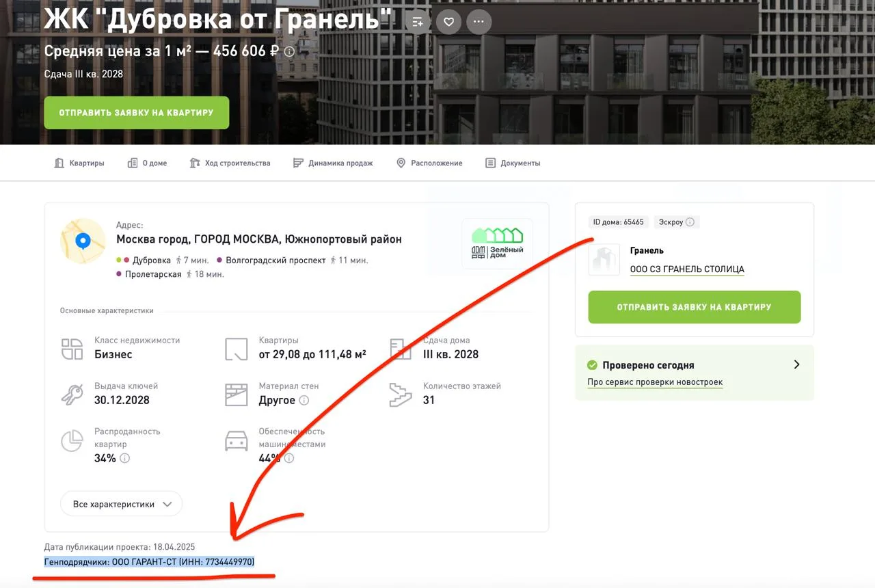
Task: Send an apartment request from the developer card
Action: pyautogui.click(x=695, y=307)
